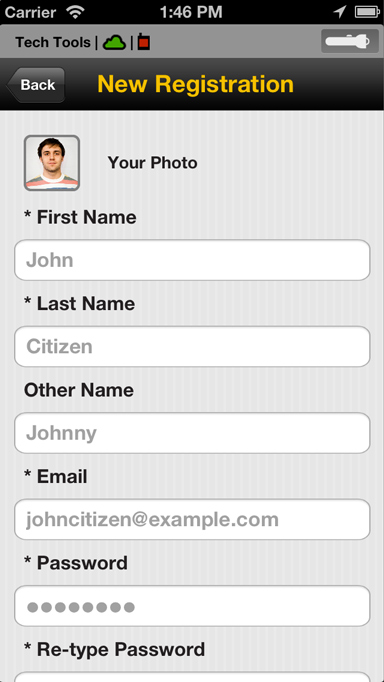
Task: Tap the location arrow icon in status bar
Action: [x=340, y=12]
